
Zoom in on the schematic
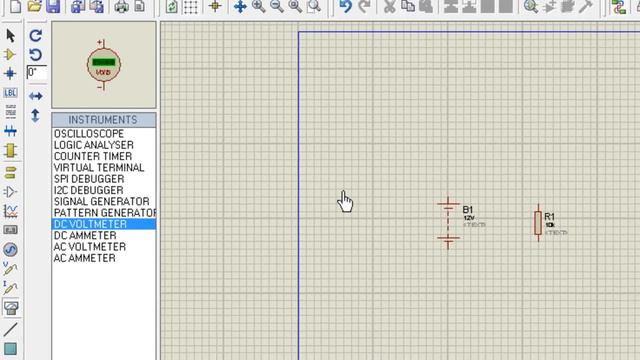258,6
